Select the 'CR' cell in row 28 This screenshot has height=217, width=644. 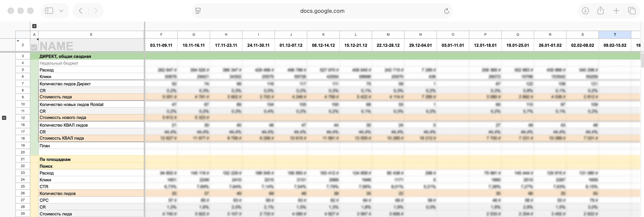[91, 207]
